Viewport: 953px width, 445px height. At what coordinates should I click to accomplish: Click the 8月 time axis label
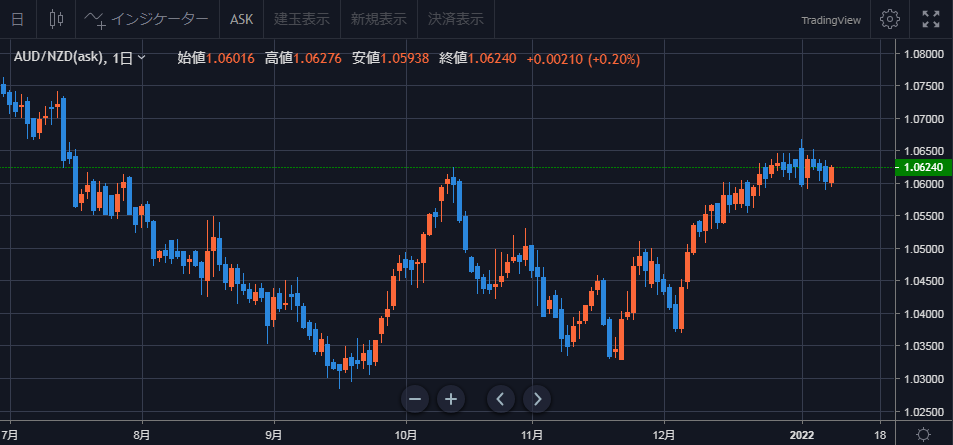pyautogui.click(x=142, y=435)
